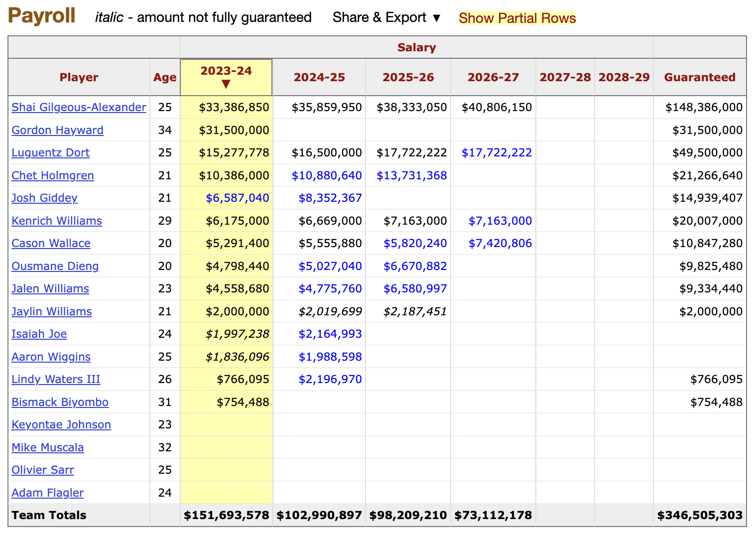Open Ousmane Dieng player link
The width and height of the screenshot is (756, 534).
pos(55,266)
